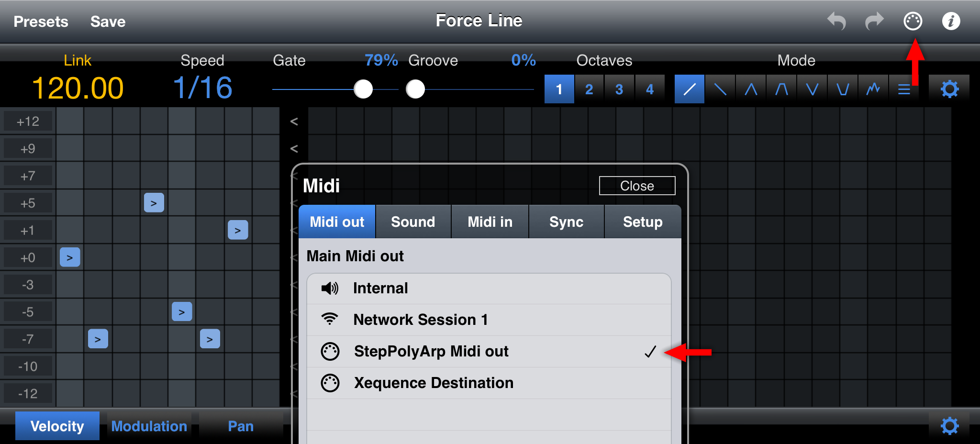Image resolution: width=980 pixels, height=444 pixels.
Task: Click the Gate slider handle
Action: tap(363, 89)
